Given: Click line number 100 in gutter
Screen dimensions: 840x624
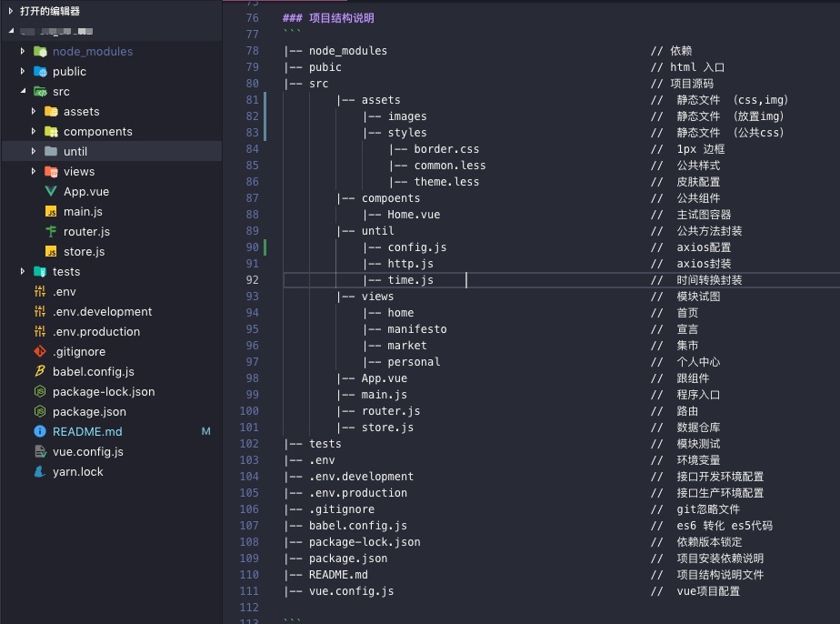Looking at the screenshot, I should click(x=249, y=410).
